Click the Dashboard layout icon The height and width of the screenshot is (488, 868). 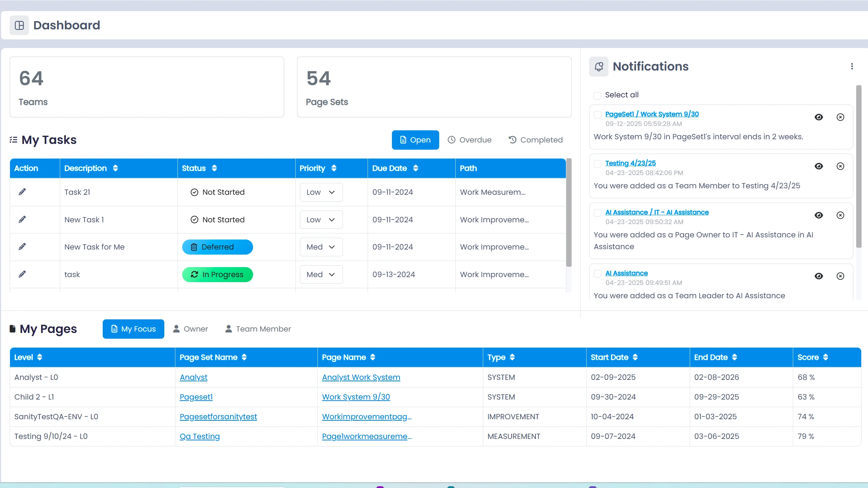point(19,25)
